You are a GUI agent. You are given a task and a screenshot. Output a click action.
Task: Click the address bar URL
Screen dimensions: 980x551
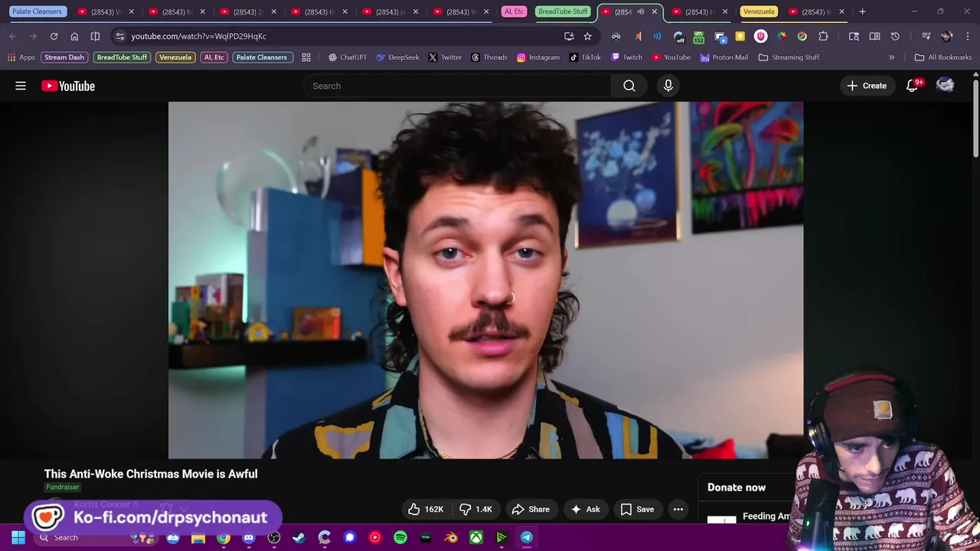pyautogui.click(x=199, y=36)
